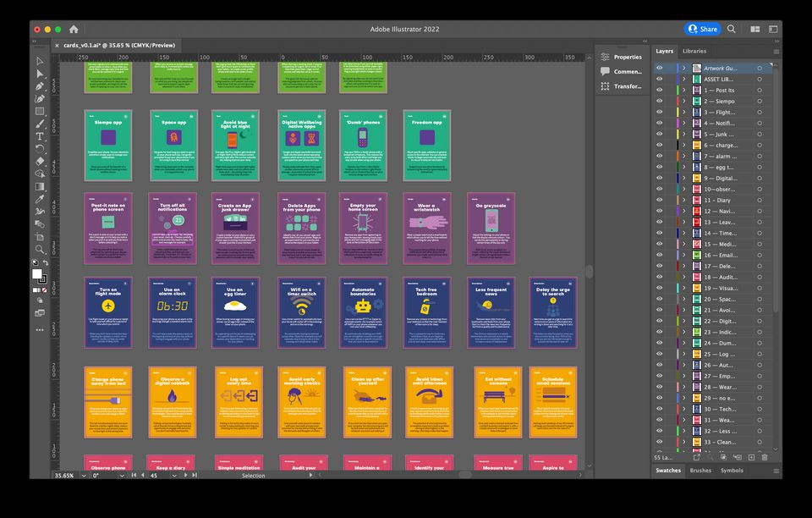The height and width of the screenshot is (518, 812).
Task: Open the Arrange Documents icon
Action: [755, 29]
